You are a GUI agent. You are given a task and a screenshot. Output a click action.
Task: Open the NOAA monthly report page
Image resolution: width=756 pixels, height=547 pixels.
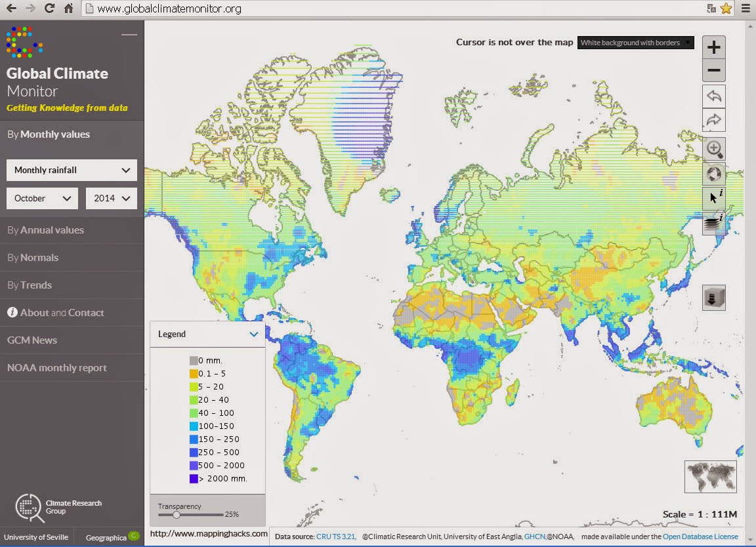click(57, 367)
